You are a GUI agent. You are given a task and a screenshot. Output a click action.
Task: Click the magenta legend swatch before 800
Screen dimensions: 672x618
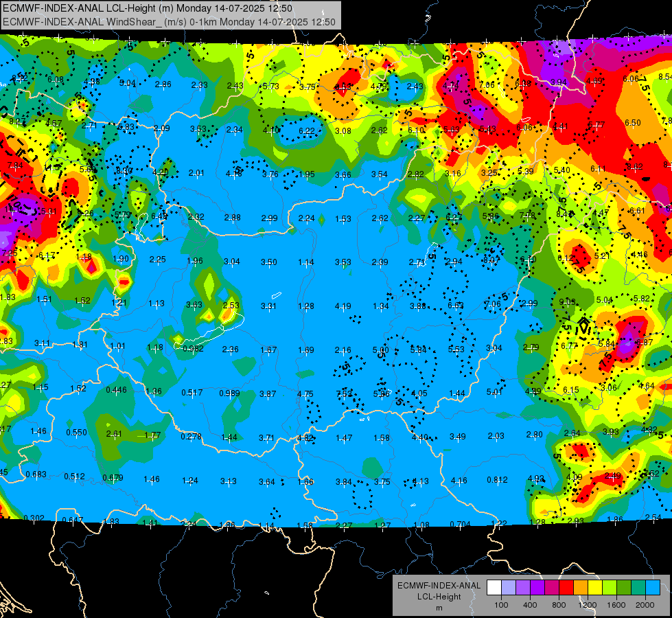click(x=552, y=588)
